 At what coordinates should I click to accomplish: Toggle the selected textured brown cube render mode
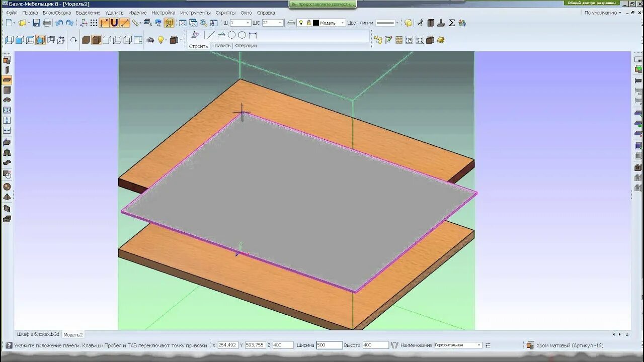[x=96, y=40]
